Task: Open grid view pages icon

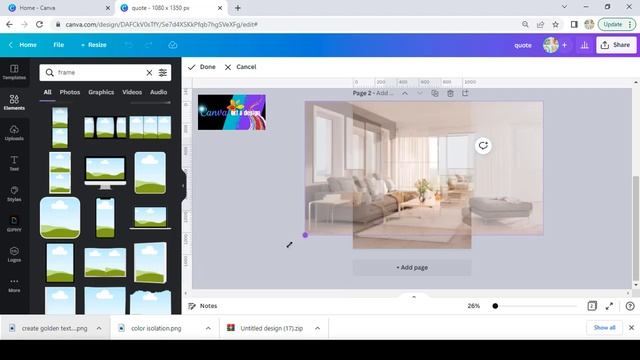Action: 592,306
